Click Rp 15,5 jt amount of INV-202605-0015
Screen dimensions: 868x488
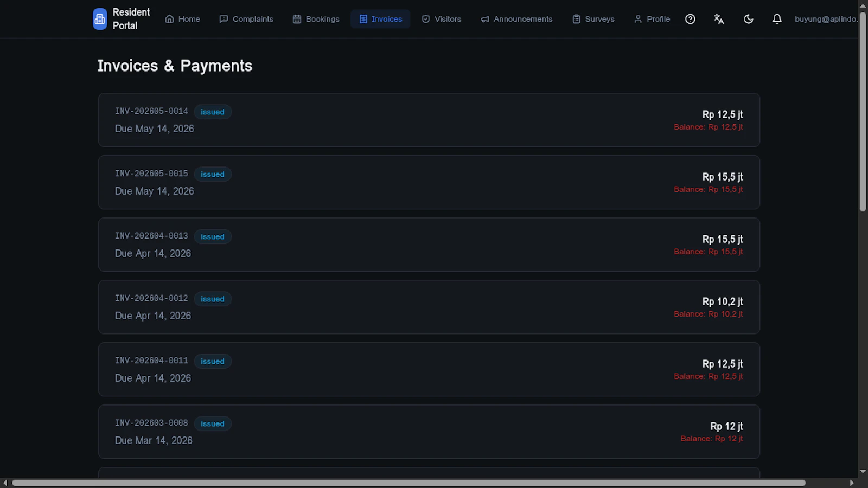723,177
